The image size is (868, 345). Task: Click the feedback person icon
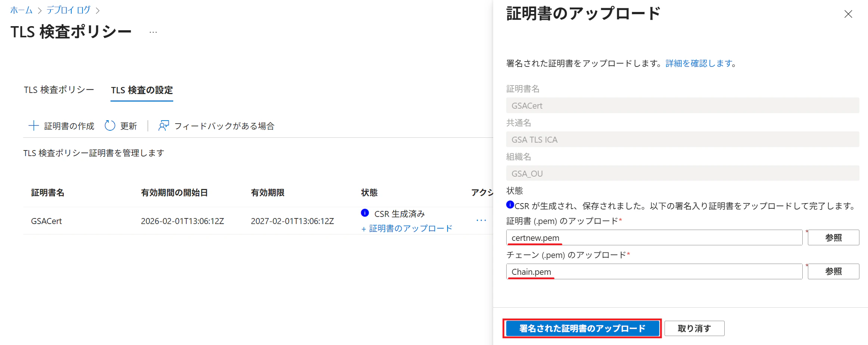tap(164, 125)
